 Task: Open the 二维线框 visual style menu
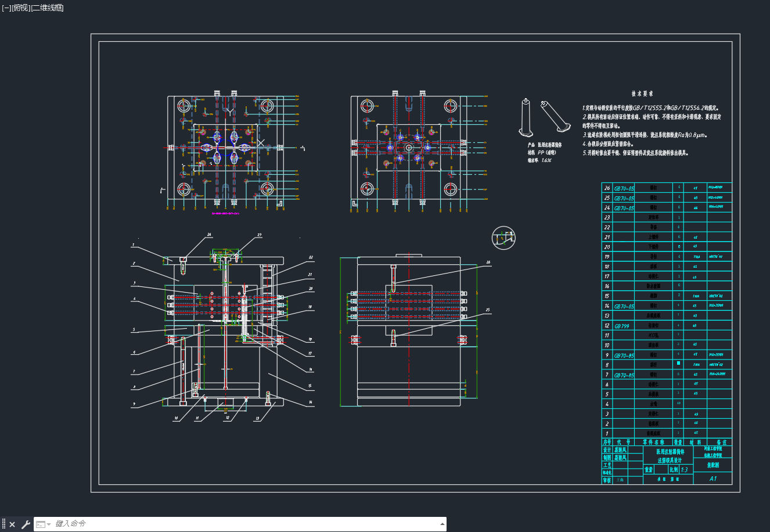(x=47, y=8)
